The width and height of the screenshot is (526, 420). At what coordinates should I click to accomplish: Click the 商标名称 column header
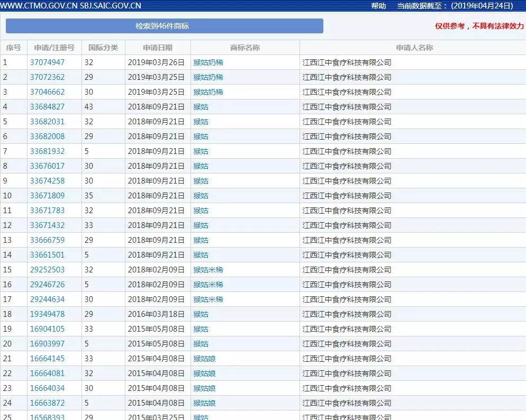(x=244, y=48)
